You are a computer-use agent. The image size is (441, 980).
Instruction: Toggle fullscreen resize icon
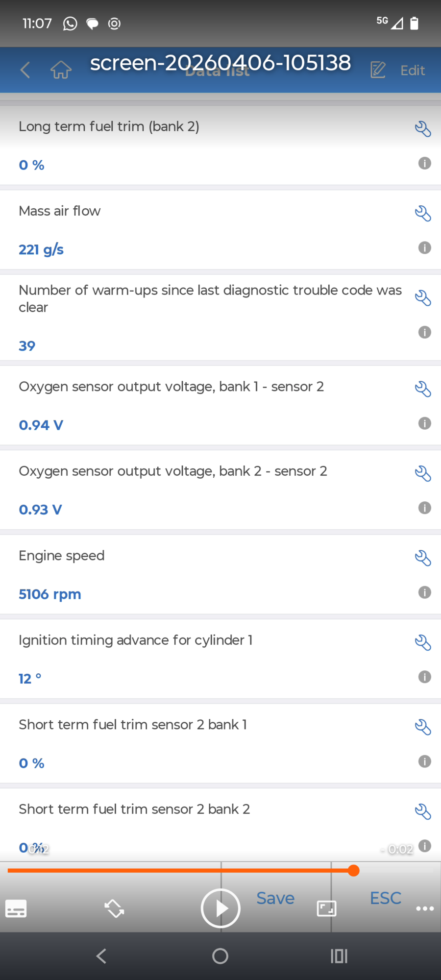(326, 908)
